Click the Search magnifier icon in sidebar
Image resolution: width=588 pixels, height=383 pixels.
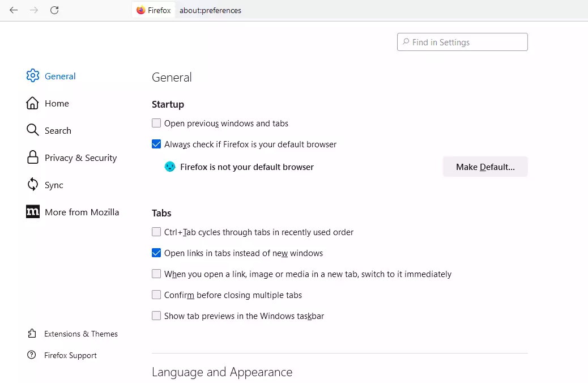pos(33,130)
